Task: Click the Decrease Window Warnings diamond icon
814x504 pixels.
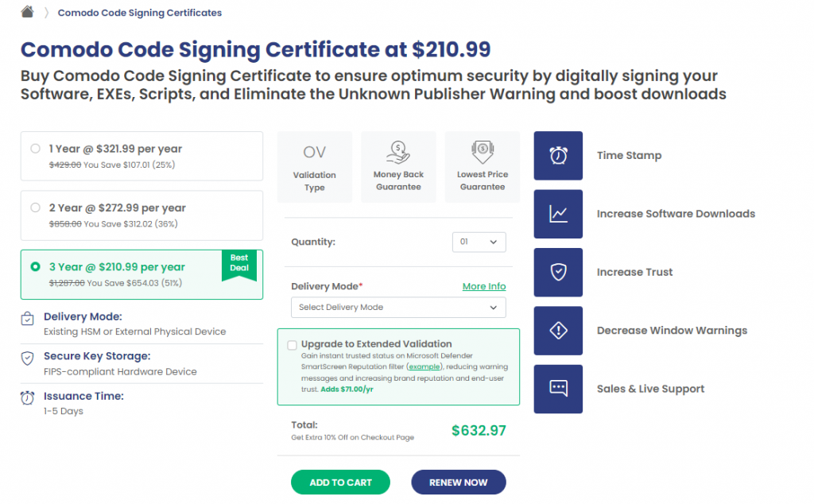Action: [x=558, y=331]
